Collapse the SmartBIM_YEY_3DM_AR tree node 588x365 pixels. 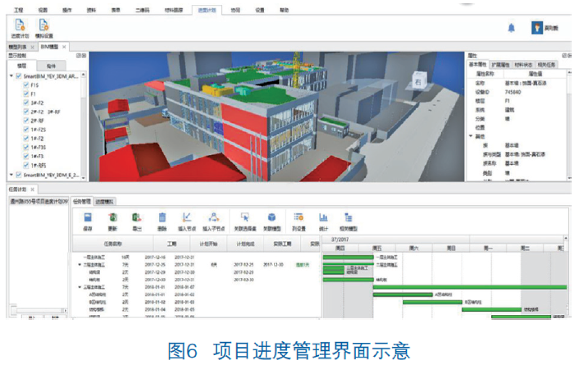tap(11, 76)
